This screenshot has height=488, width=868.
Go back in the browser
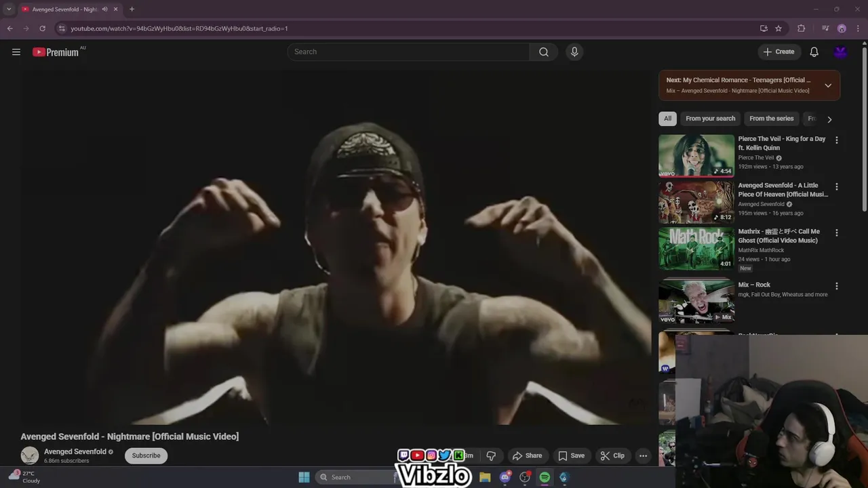(x=10, y=28)
